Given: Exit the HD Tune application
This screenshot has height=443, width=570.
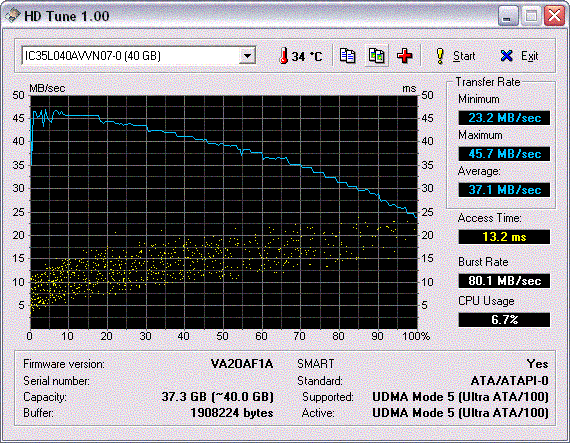Looking at the screenshot, I should click(519, 56).
